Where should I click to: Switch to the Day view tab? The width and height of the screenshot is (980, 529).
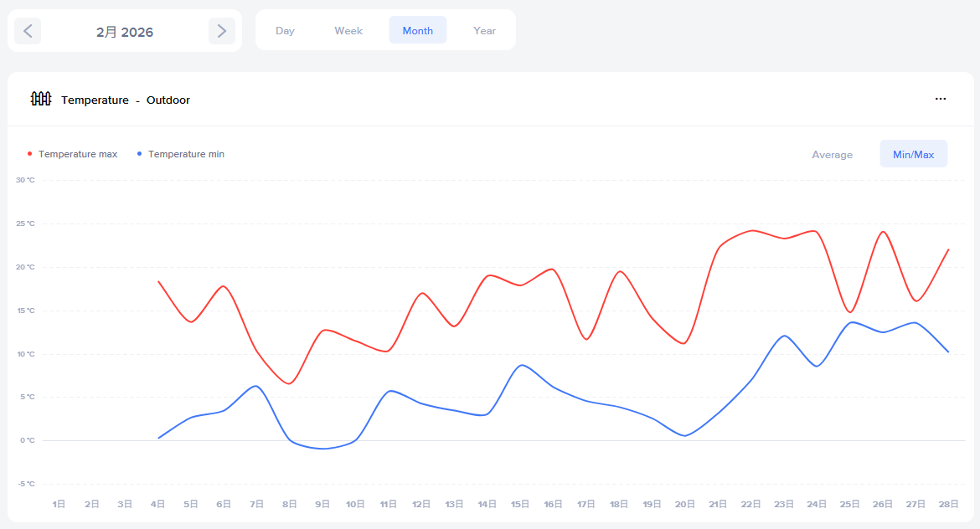tap(285, 31)
